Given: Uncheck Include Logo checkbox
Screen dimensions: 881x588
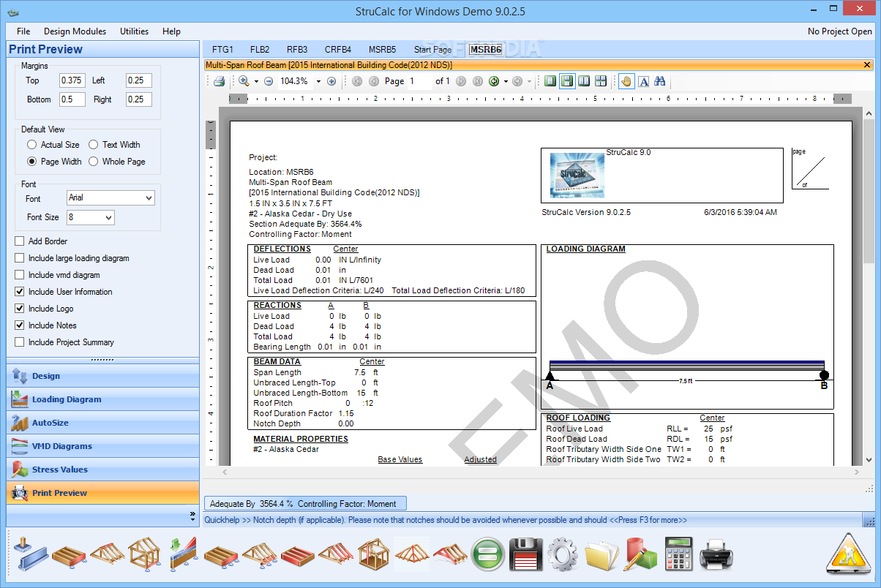Looking at the screenshot, I should pyautogui.click(x=19, y=309).
